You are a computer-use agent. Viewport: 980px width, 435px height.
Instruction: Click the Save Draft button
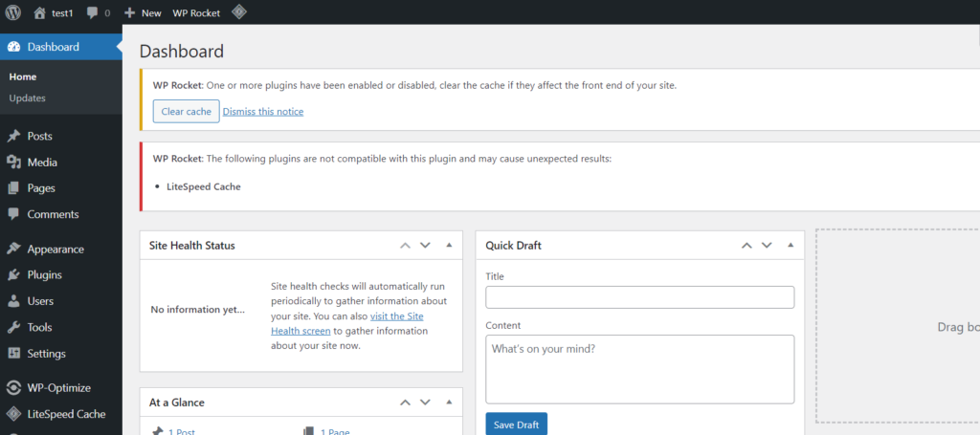(x=516, y=424)
